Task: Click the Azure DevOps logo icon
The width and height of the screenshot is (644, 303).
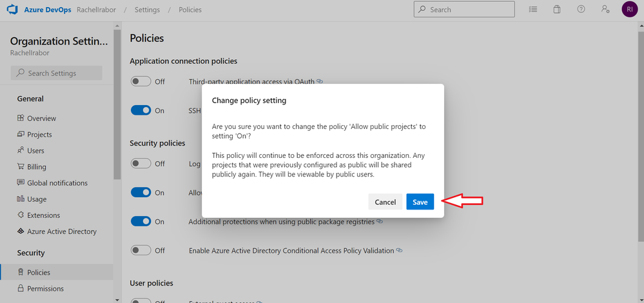Action: [12, 10]
